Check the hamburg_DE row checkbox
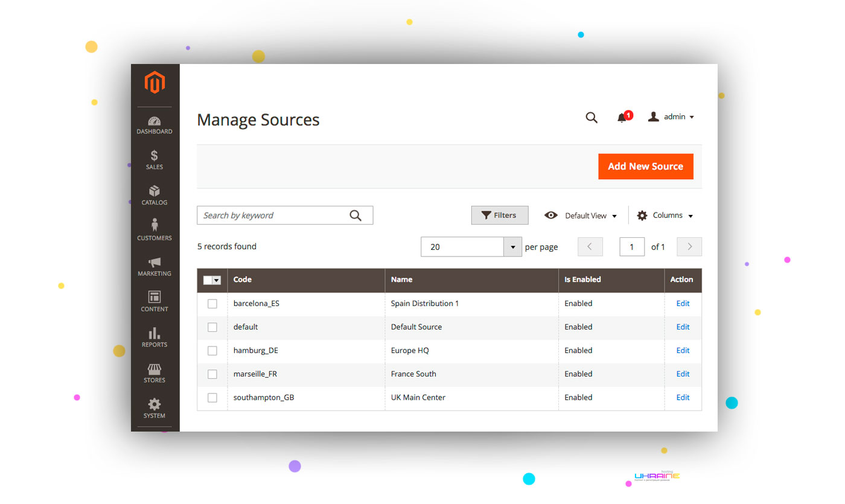 click(x=212, y=351)
